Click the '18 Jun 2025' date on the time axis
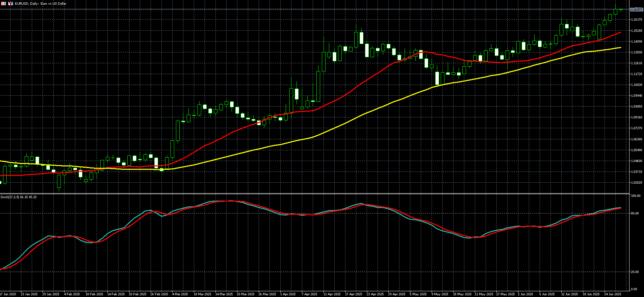The image size is (644, 297). click(x=591, y=294)
